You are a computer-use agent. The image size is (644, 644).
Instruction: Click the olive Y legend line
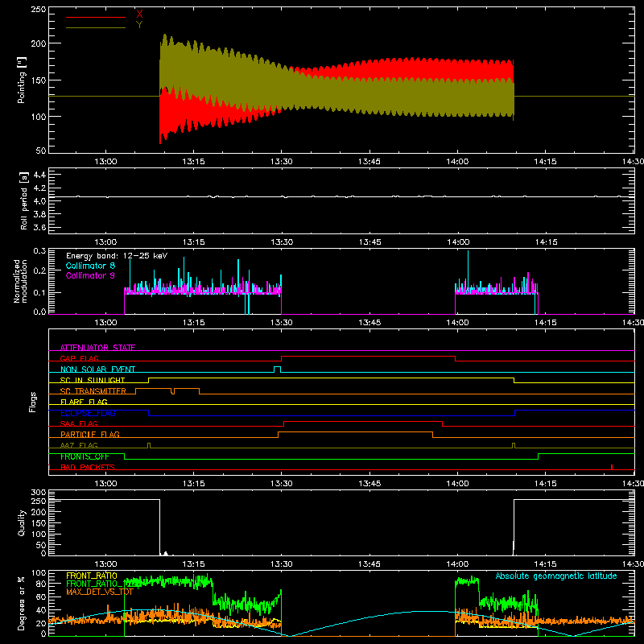(x=96, y=27)
